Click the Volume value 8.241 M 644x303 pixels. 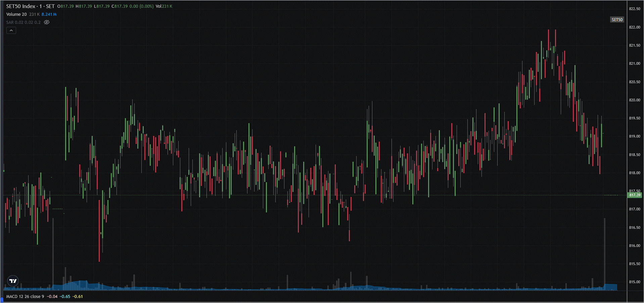[49, 14]
